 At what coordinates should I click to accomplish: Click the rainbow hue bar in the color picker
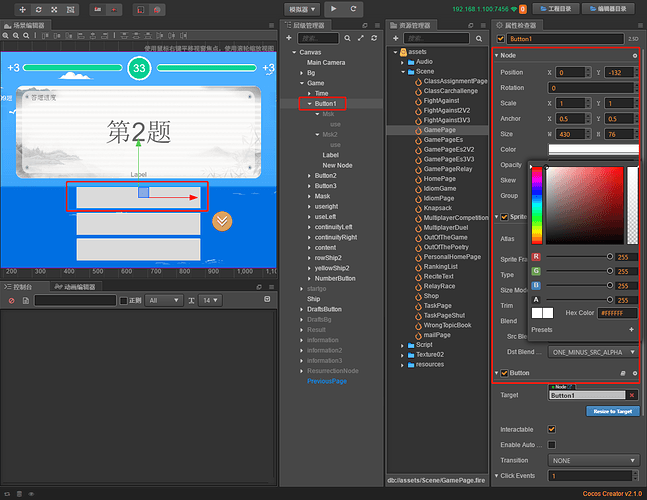point(537,205)
